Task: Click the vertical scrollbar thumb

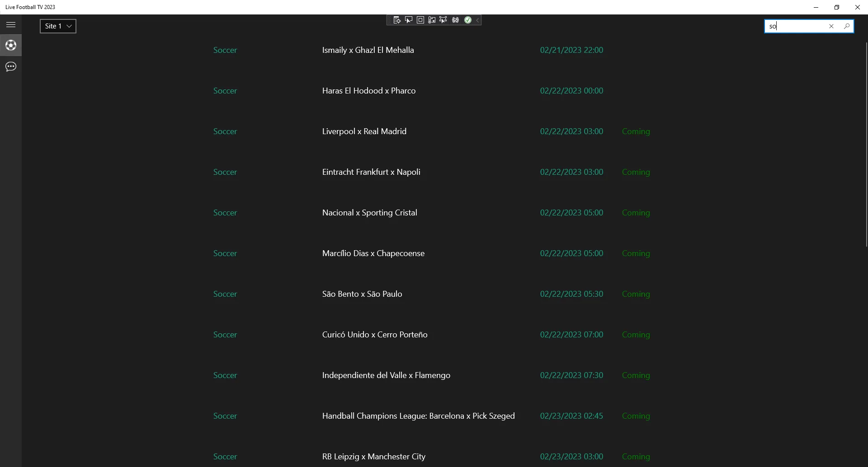Action: (x=866, y=145)
